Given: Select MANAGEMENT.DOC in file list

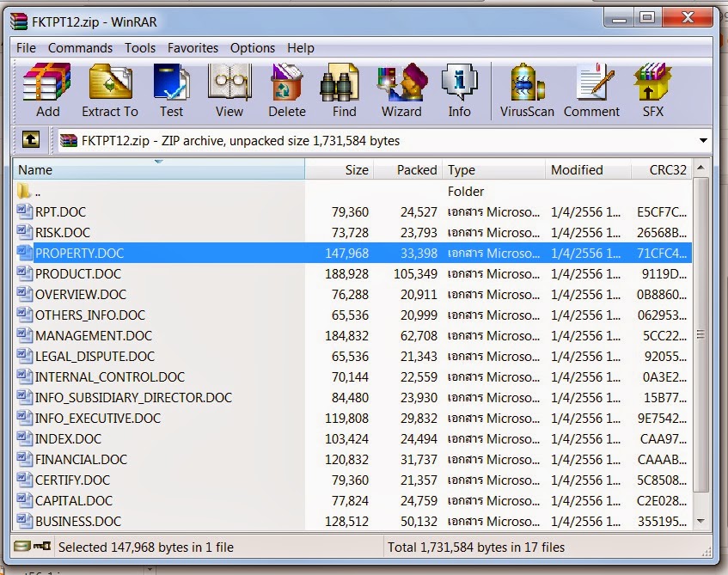Looking at the screenshot, I should (93, 335).
